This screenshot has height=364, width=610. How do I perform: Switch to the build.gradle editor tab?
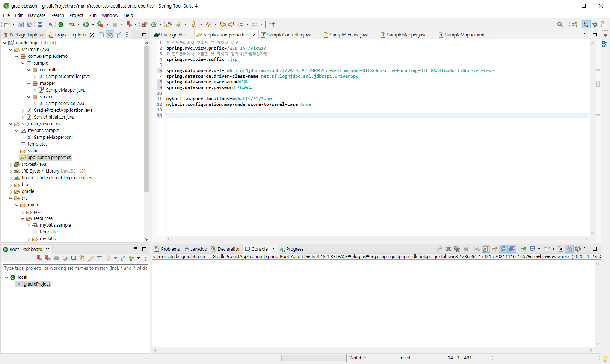tap(172, 35)
